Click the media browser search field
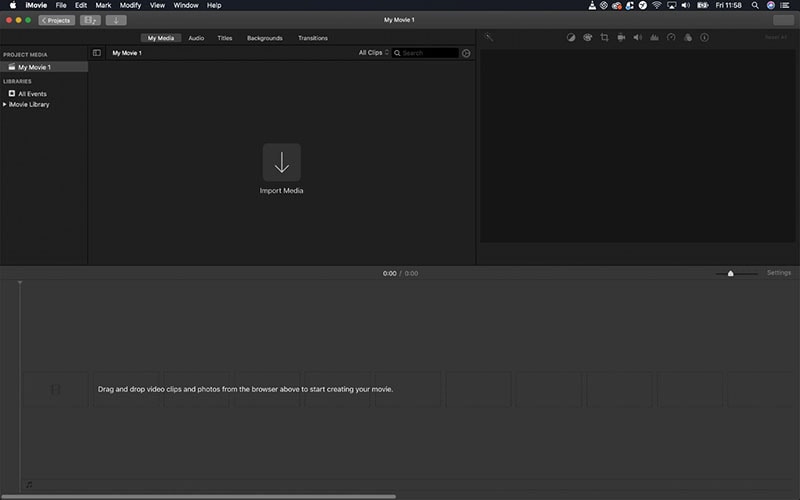The width and height of the screenshot is (800, 500). tap(425, 53)
